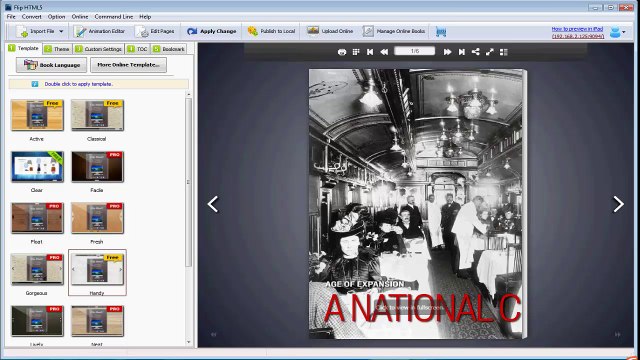Screen dimensions: 640x360
Task: Open the Help menu
Action: tap(145, 17)
